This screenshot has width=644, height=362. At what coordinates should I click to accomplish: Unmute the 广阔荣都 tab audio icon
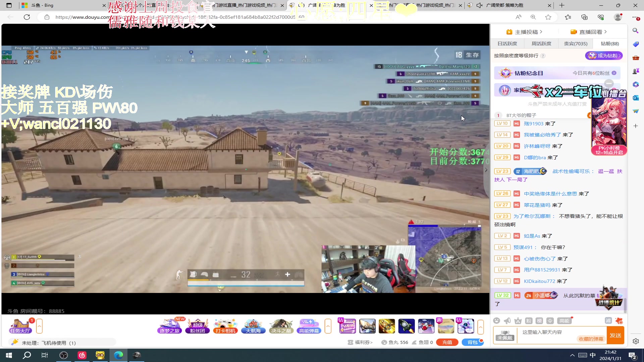point(479,5)
